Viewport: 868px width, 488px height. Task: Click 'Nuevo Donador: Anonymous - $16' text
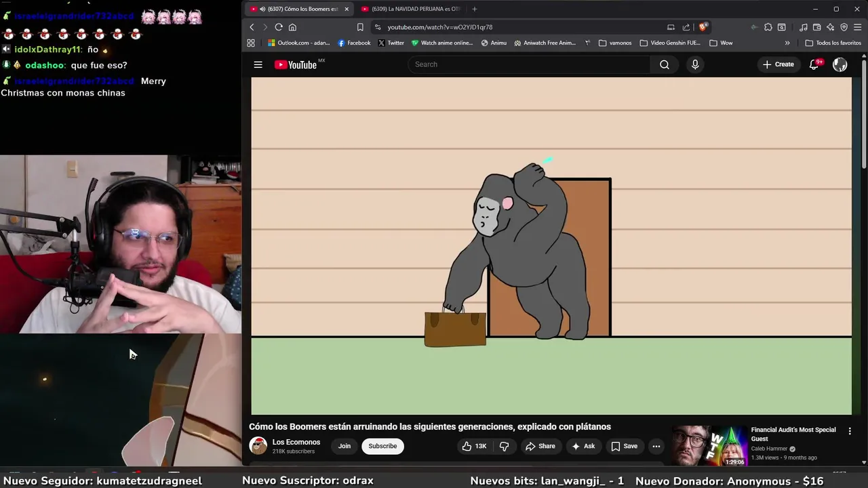tap(730, 481)
